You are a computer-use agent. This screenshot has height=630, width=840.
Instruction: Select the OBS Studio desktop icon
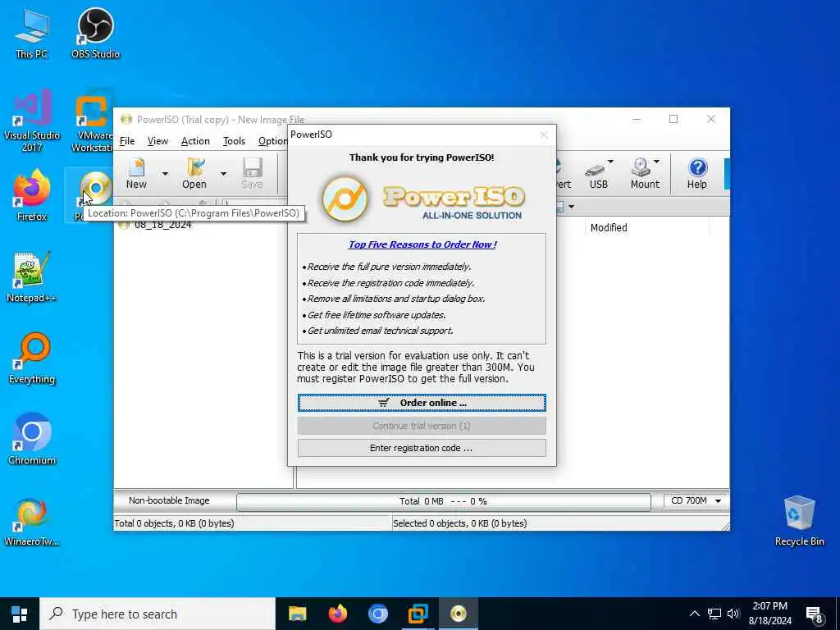point(95,33)
